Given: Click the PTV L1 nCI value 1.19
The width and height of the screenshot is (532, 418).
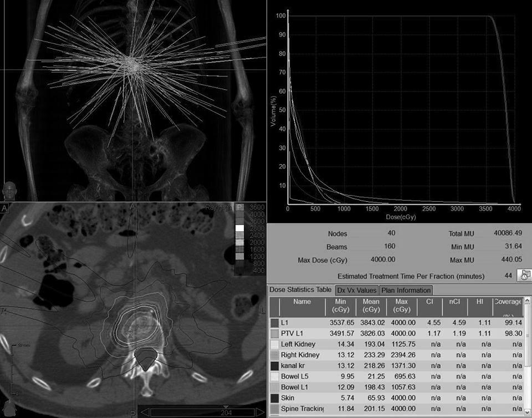Looking at the screenshot, I should [x=459, y=334].
